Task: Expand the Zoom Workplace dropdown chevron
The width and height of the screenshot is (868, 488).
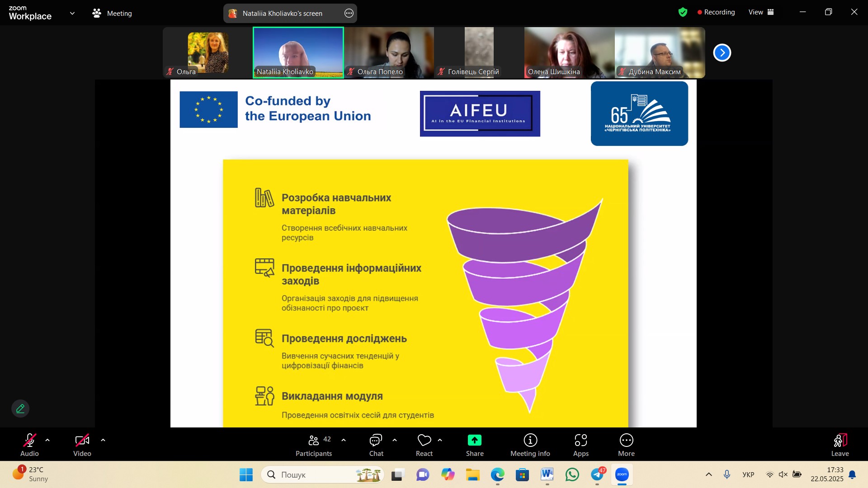Action: point(72,13)
